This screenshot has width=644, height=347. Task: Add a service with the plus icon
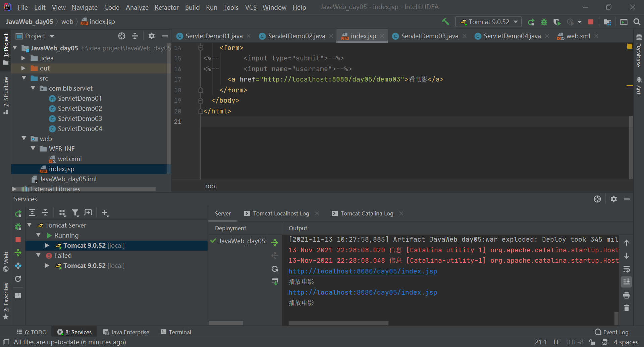click(x=105, y=213)
